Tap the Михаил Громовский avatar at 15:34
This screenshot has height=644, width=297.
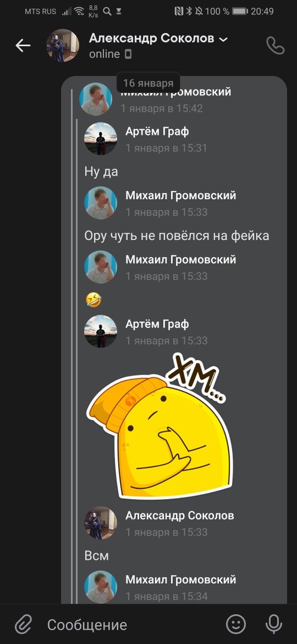click(x=101, y=587)
